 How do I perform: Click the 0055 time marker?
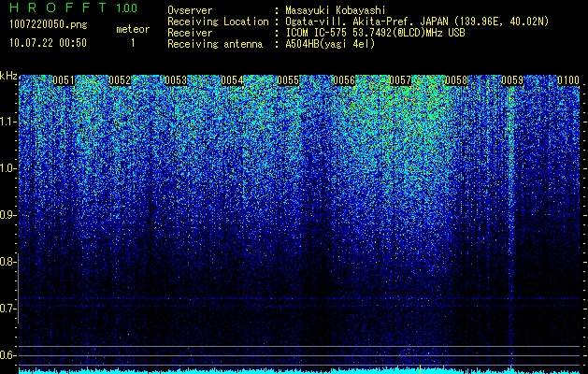pyautogui.click(x=288, y=80)
